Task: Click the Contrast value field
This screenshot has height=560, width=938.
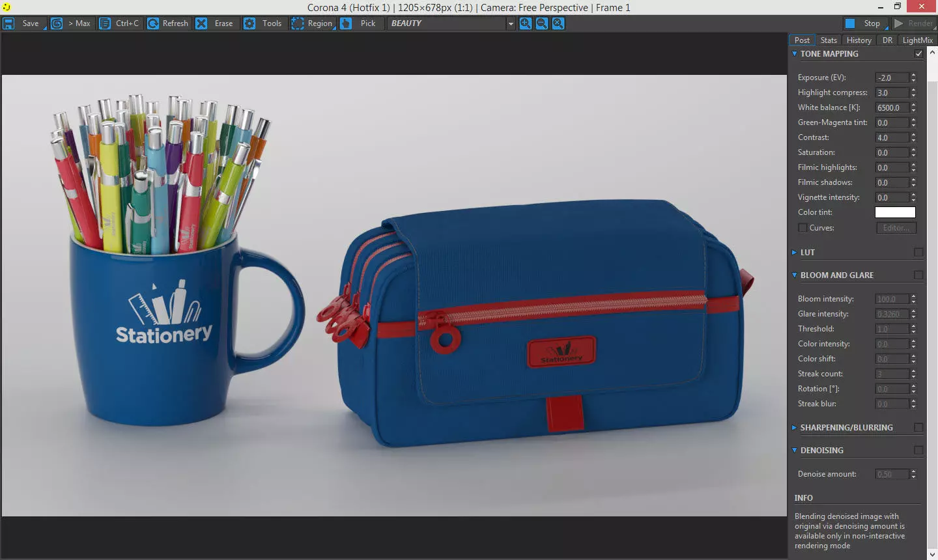Action: [892, 137]
